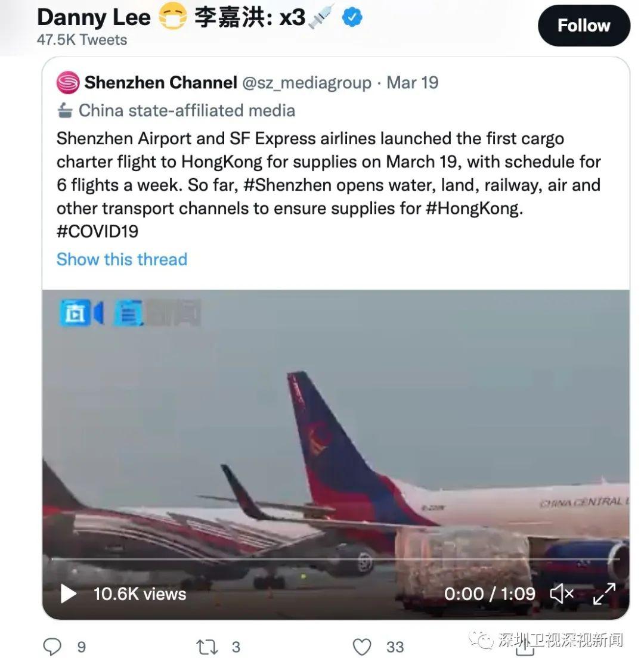The image size is (644, 668).
Task: Click the 10.6K views counter
Action: point(140,594)
